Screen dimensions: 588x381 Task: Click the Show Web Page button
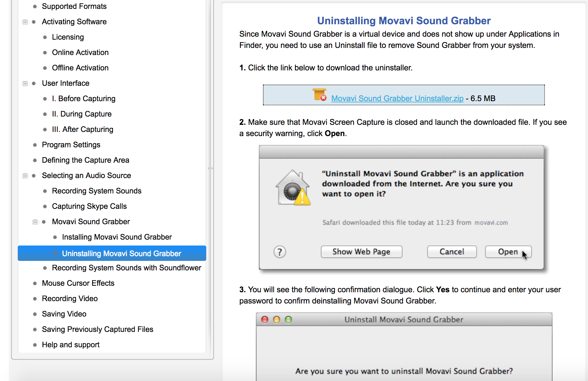(361, 252)
